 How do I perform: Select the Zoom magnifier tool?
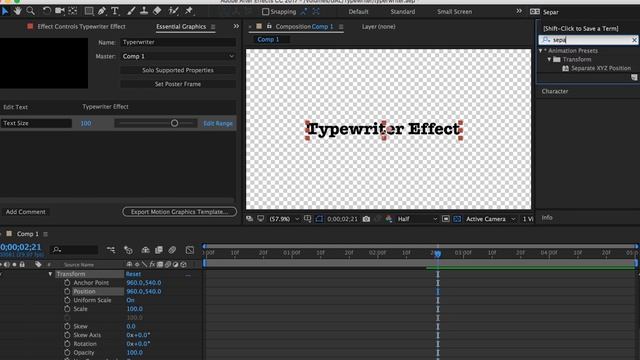31,11
